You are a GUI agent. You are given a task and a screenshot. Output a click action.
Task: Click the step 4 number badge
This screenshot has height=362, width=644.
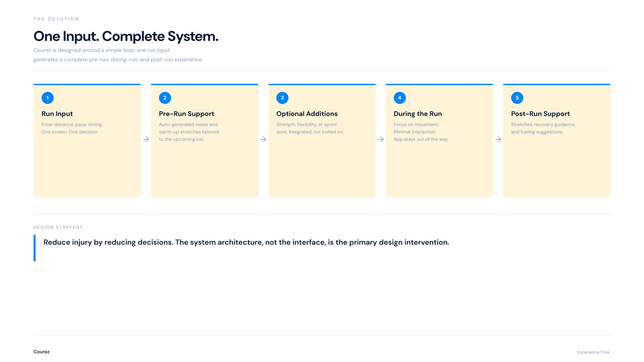coord(399,98)
